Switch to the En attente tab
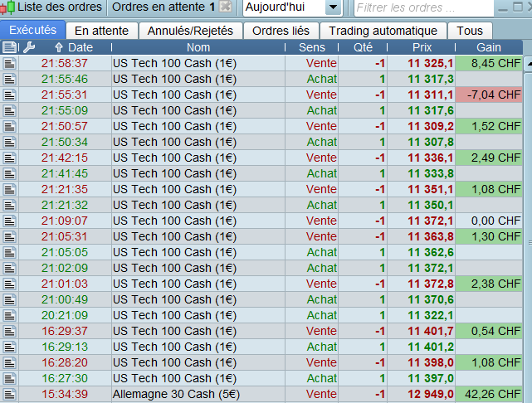Image resolution: width=532 pixels, height=403 pixels. point(102,31)
